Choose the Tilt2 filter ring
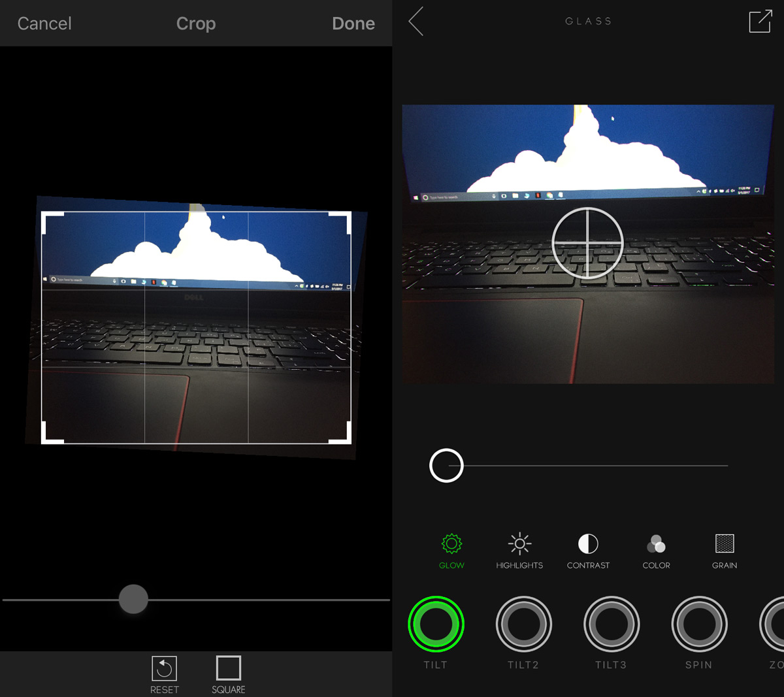This screenshot has height=697, width=784. (x=523, y=624)
